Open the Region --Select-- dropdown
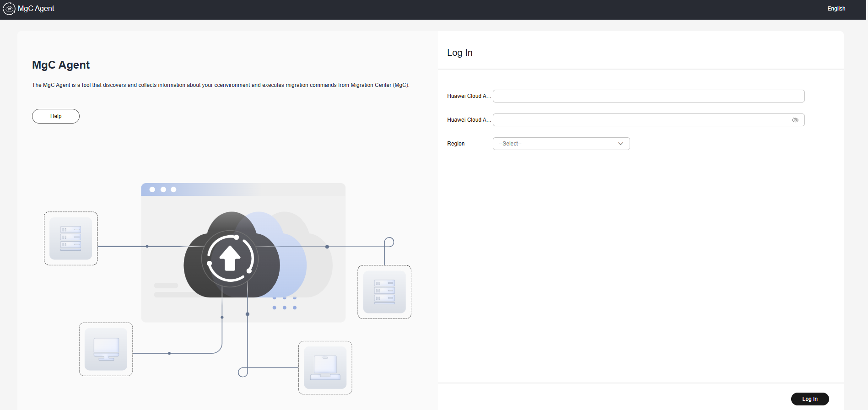Screen dimensions: 868x410 pos(561,144)
